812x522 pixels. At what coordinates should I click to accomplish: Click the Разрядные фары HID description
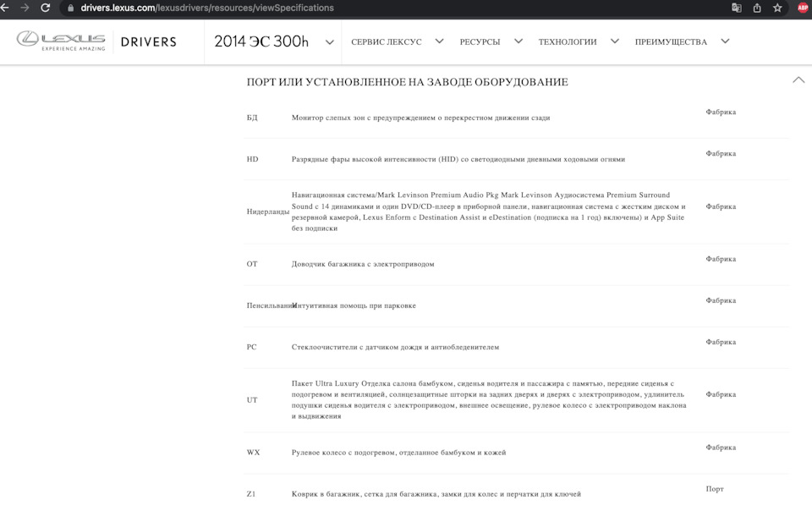click(x=458, y=159)
